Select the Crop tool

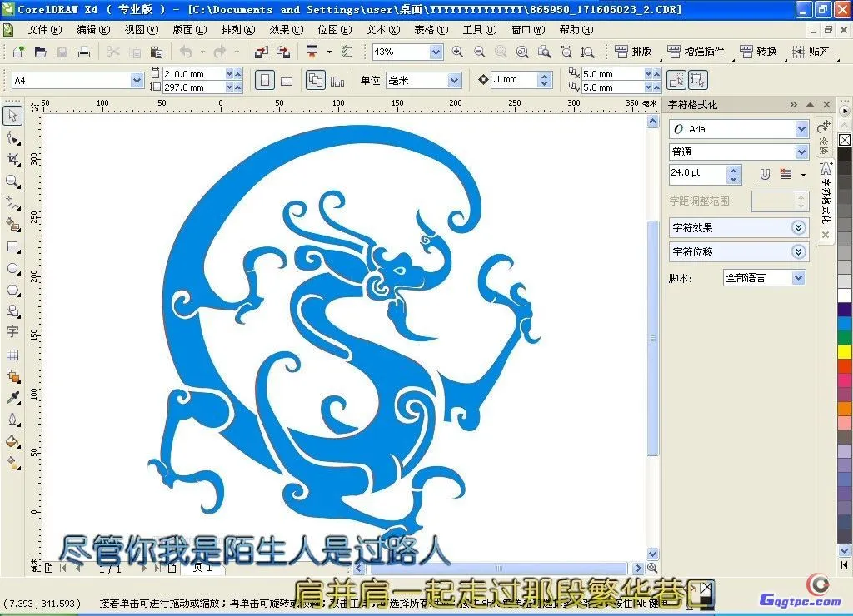point(12,159)
